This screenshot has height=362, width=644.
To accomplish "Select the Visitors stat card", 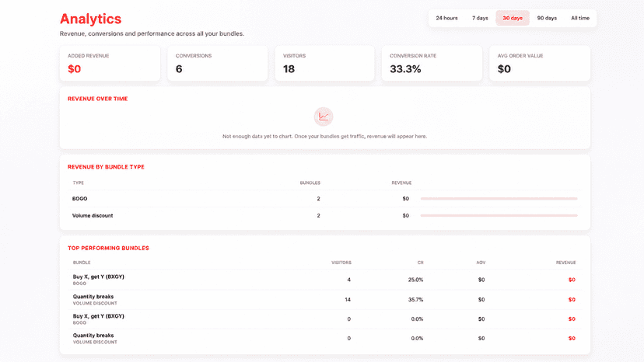I will (324, 63).
